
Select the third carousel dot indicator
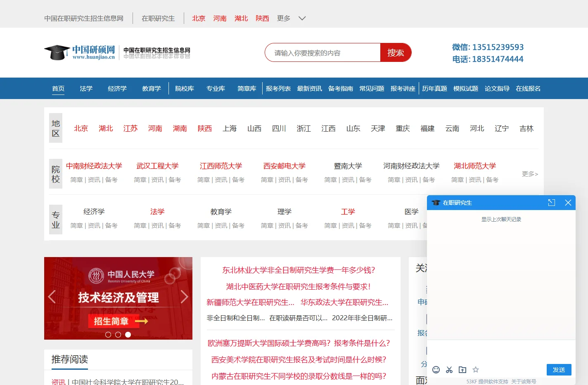[128, 335]
